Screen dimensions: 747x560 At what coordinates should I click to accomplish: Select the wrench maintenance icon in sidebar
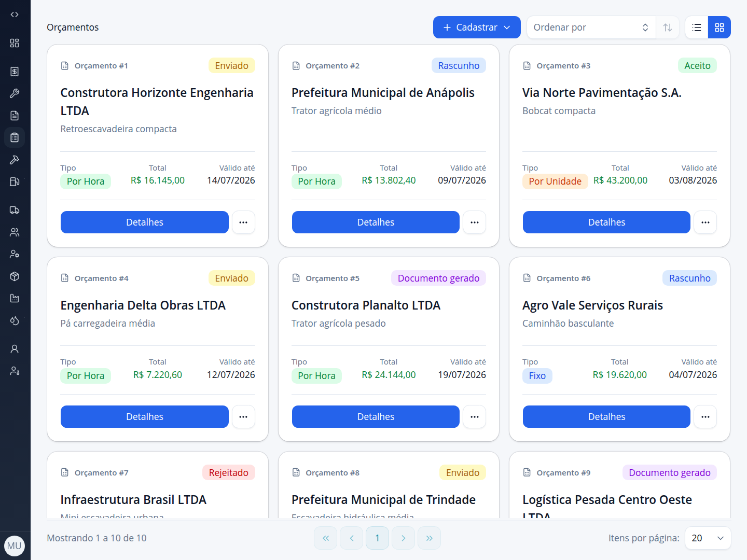(15, 93)
